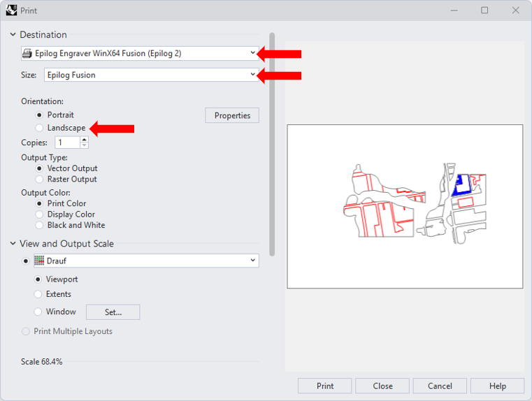Click the Set... button

pos(113,312)
